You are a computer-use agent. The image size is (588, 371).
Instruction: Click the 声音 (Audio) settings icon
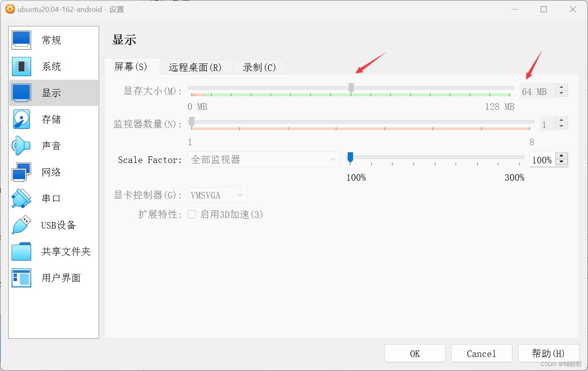click(x=51, y=145)
